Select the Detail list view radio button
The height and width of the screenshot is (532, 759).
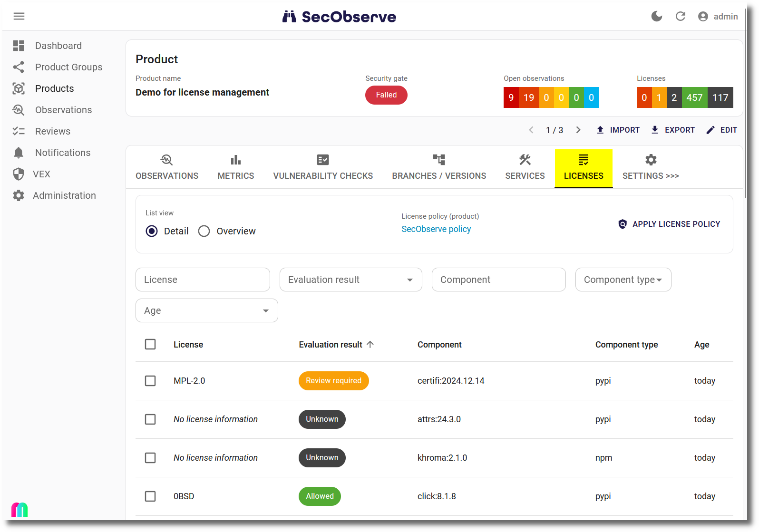(152, 231)
